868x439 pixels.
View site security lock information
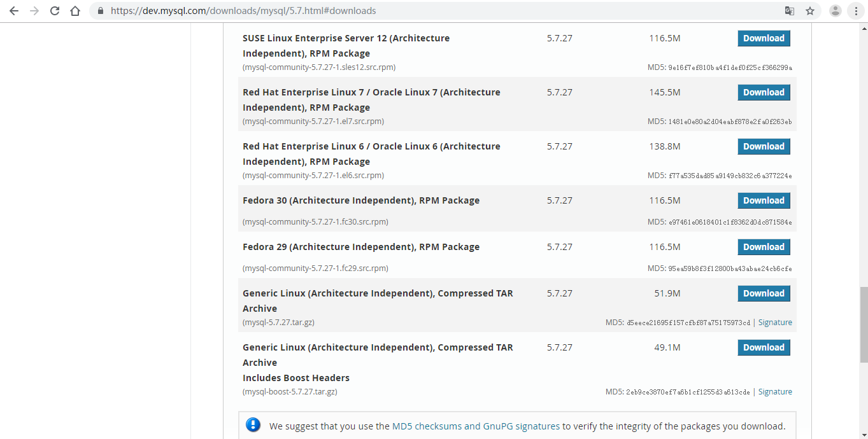[101, 11]
